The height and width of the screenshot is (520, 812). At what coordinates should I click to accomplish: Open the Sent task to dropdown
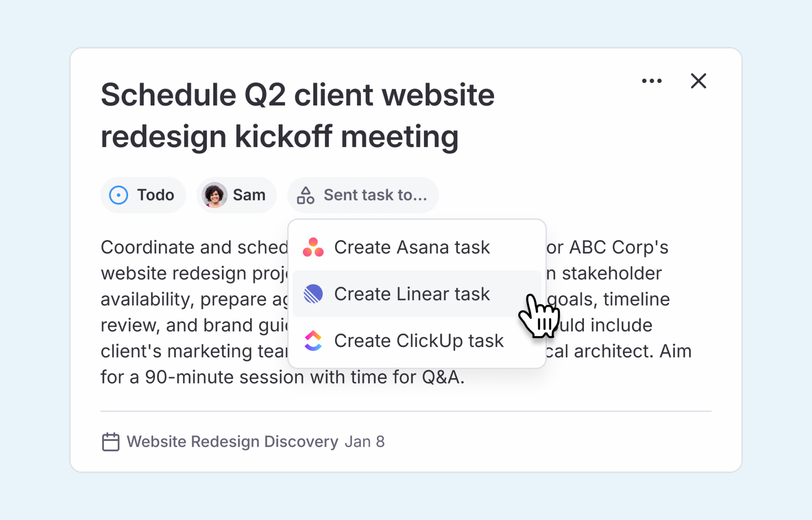click(x=363, y=195)
